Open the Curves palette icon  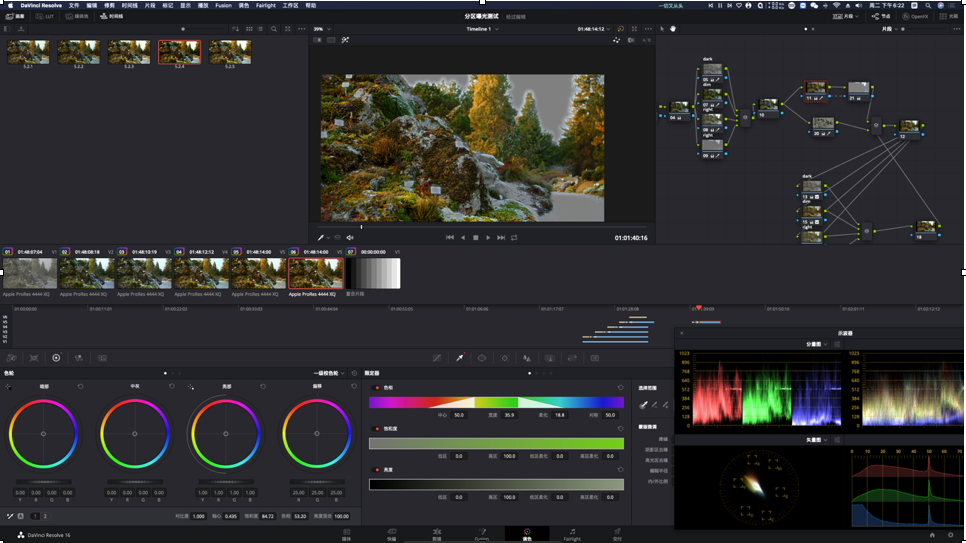coord(436,357)
